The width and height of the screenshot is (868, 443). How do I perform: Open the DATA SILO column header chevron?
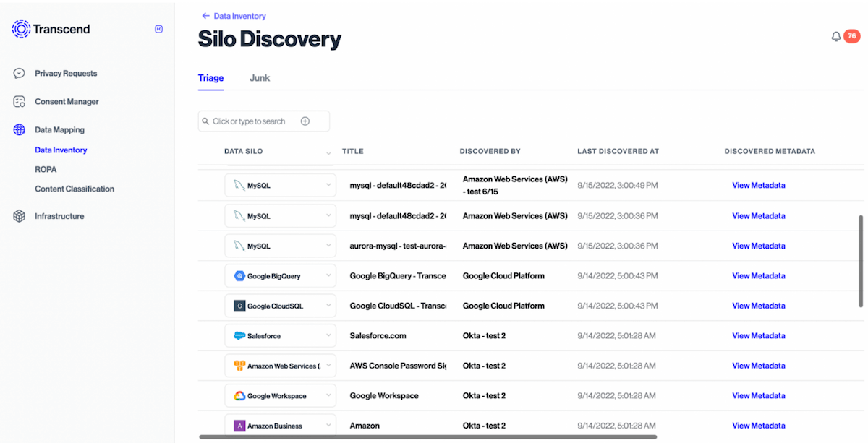click(328, 152)
